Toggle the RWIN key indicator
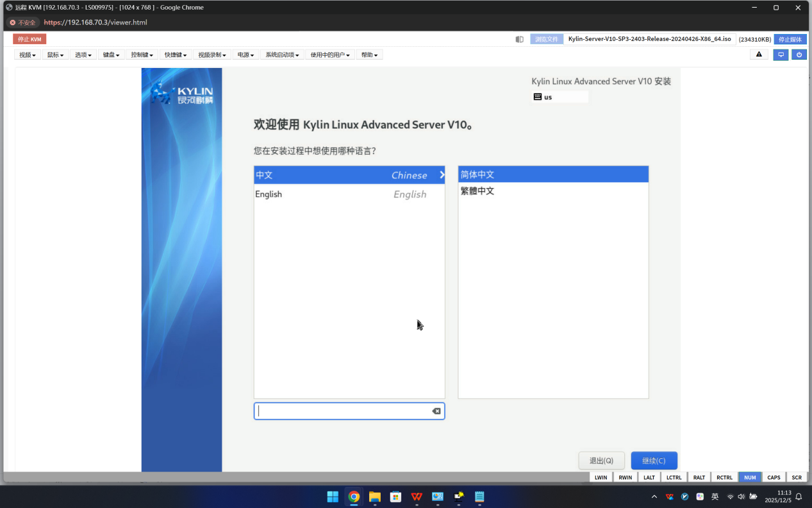The width and height of the screenshot is (812, 508). tap(625, 477)
